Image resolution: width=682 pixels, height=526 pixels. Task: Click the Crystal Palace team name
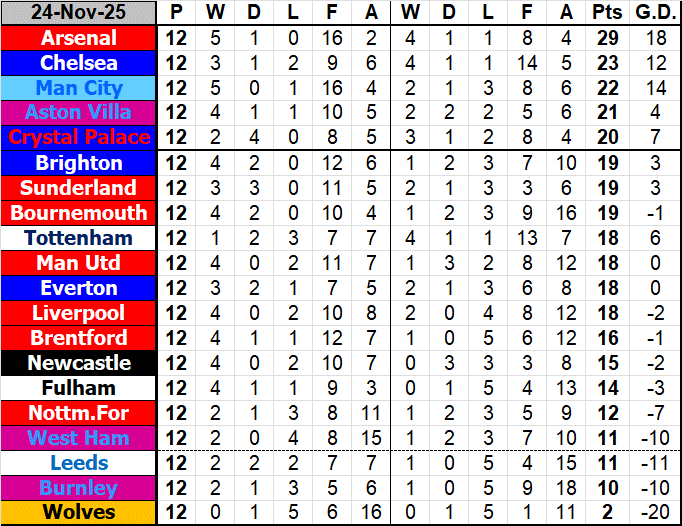[x=79, y=138]
